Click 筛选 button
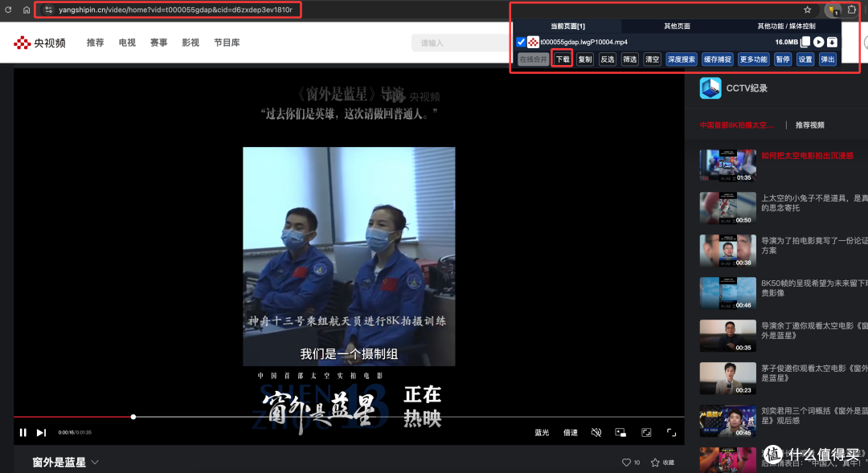 pyautogui.click(x=630, y=59)
